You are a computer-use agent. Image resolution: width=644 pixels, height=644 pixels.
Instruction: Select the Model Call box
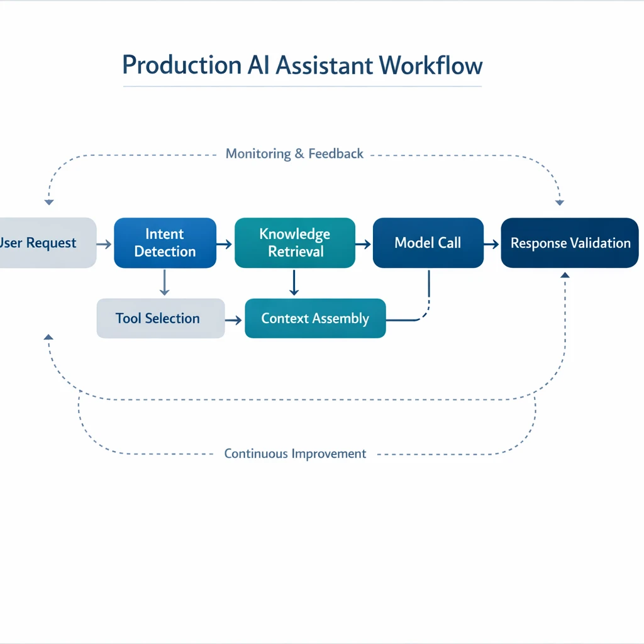click(428, 243)
